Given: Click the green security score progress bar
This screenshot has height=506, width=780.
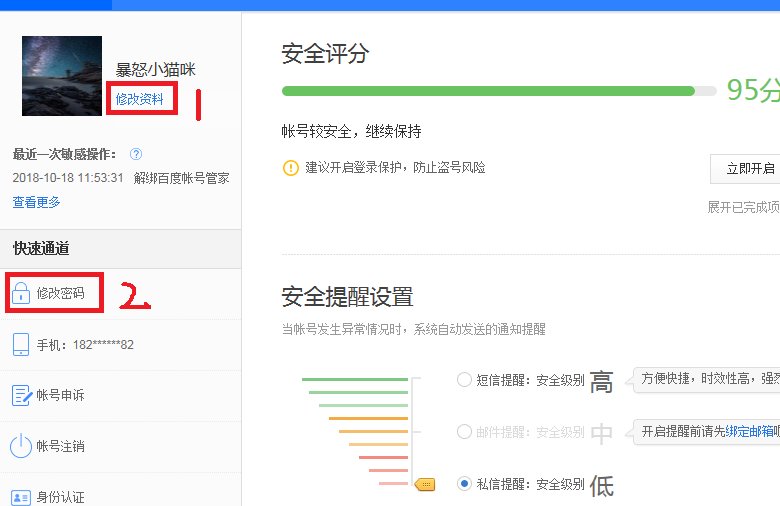Looking at the screenshot, I should pos(499,91).
